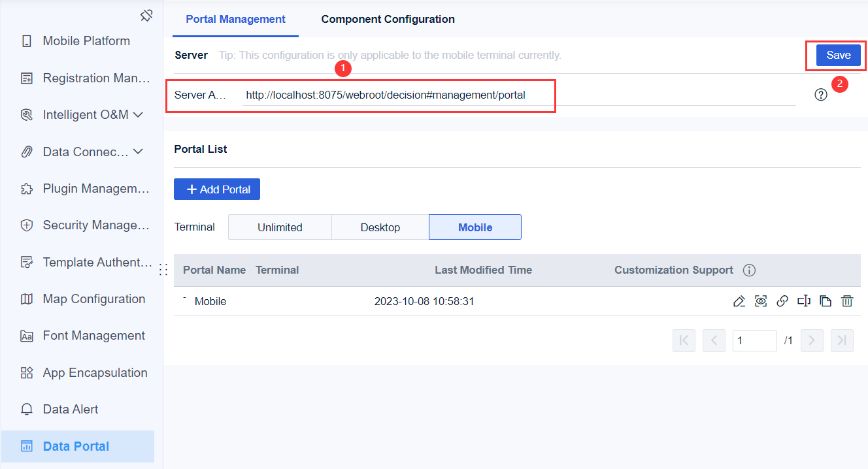Image resolution: width=868 pixels, height=469 pixels.
Task: Preview the Mobile portal via the eye icon
Action: (x=760, y=301)
